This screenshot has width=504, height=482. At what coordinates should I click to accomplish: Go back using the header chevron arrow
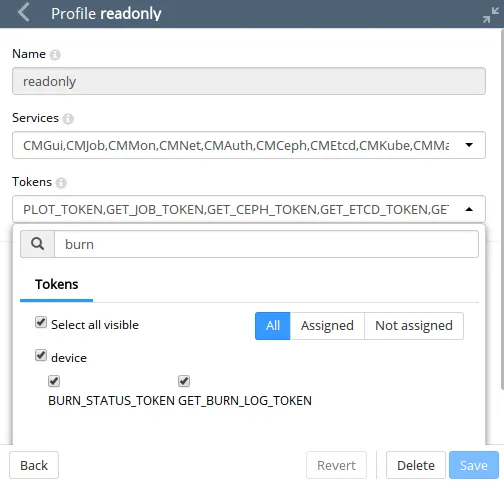(x=24, y=13)
